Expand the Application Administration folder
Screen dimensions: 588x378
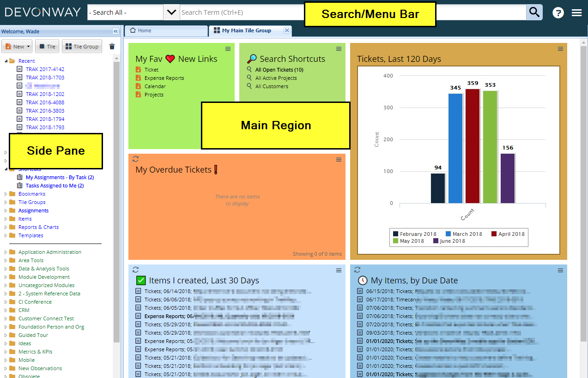point(6,252)
